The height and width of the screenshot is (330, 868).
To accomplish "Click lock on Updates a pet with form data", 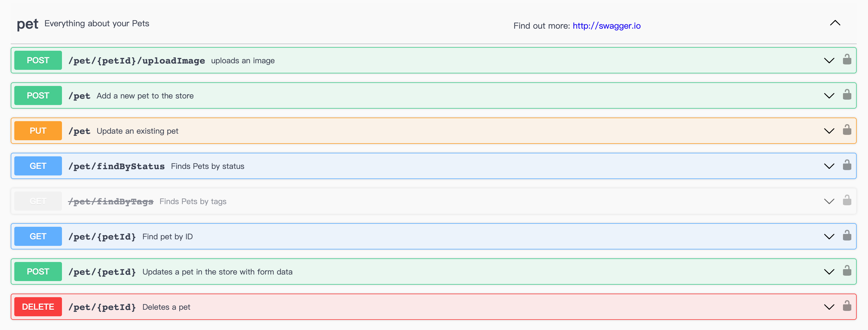I will pos(847,271).
